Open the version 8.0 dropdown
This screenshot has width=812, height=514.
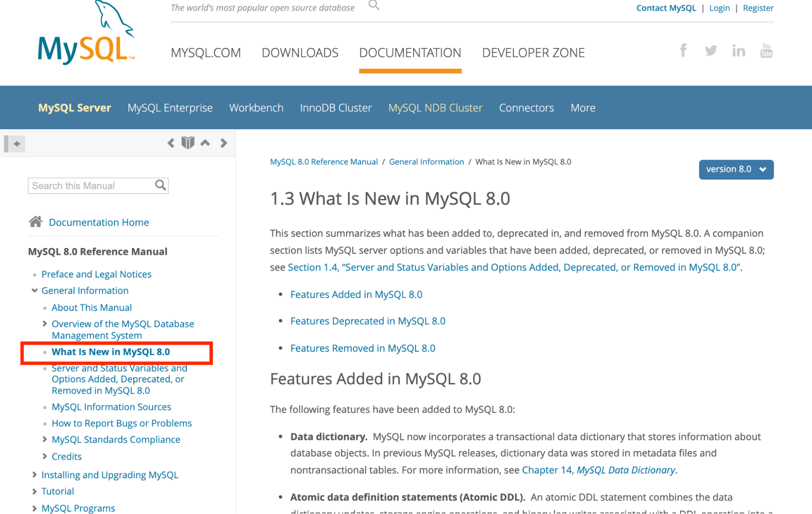pyautogui.click(x=736, y=169)
